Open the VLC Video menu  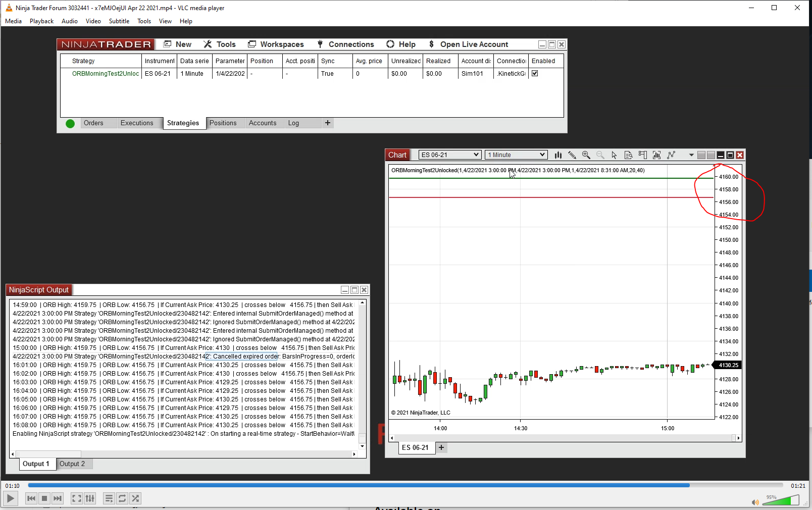(93, 21)
